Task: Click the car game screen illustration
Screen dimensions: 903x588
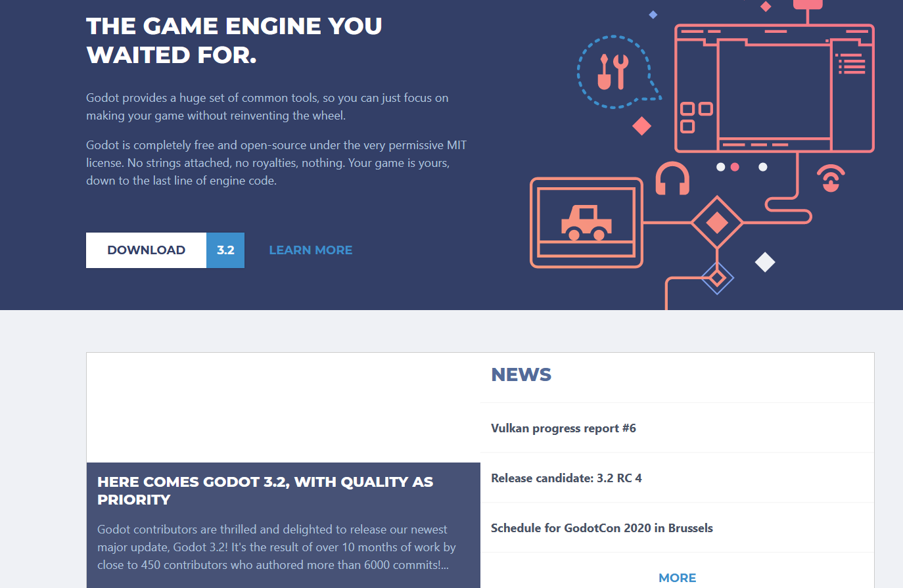Action: click(x=586, y=223)
